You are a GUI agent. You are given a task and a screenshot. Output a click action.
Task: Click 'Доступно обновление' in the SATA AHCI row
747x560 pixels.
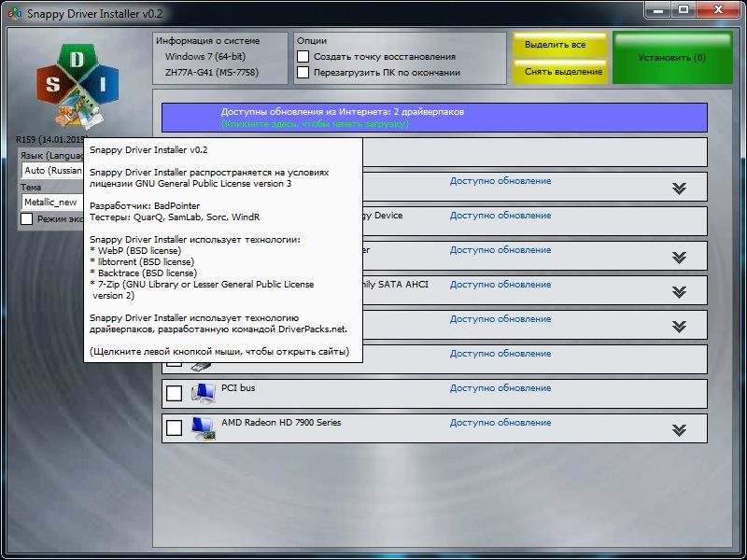pyautogui.click(x=500, y=285)
